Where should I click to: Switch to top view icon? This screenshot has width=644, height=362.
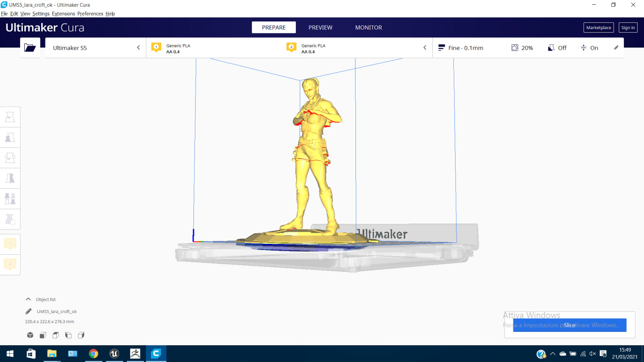click(55, 335)
